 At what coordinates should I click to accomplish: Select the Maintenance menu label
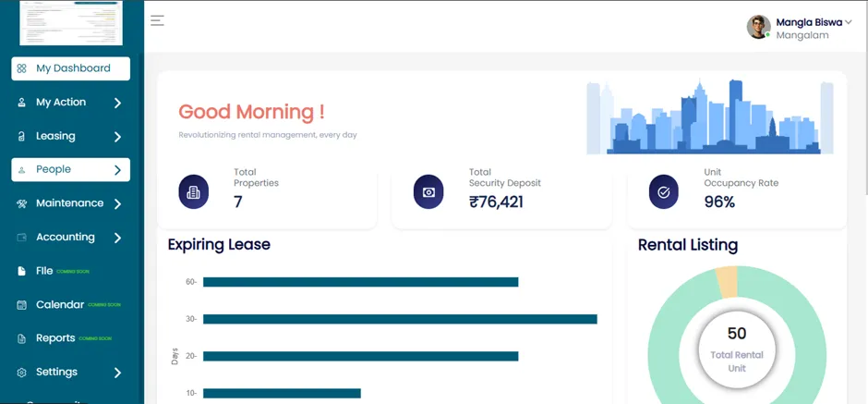[x=70, y=202]
